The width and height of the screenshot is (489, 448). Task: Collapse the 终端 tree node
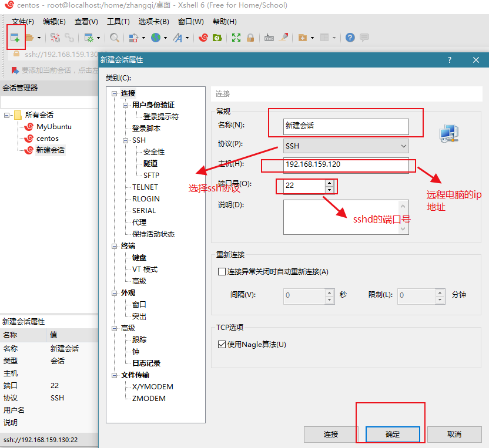coord(115,246)
